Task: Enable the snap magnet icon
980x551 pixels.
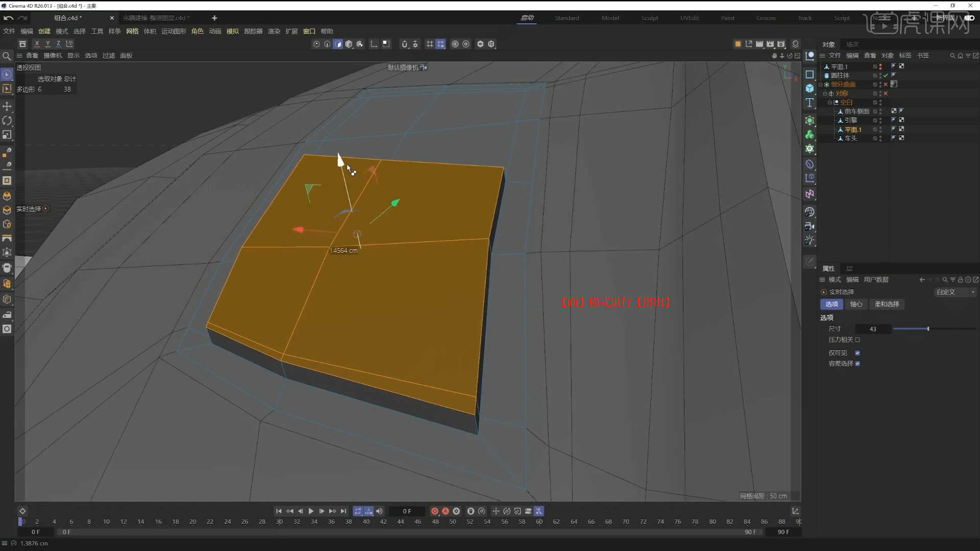Action: pos(404,44)
